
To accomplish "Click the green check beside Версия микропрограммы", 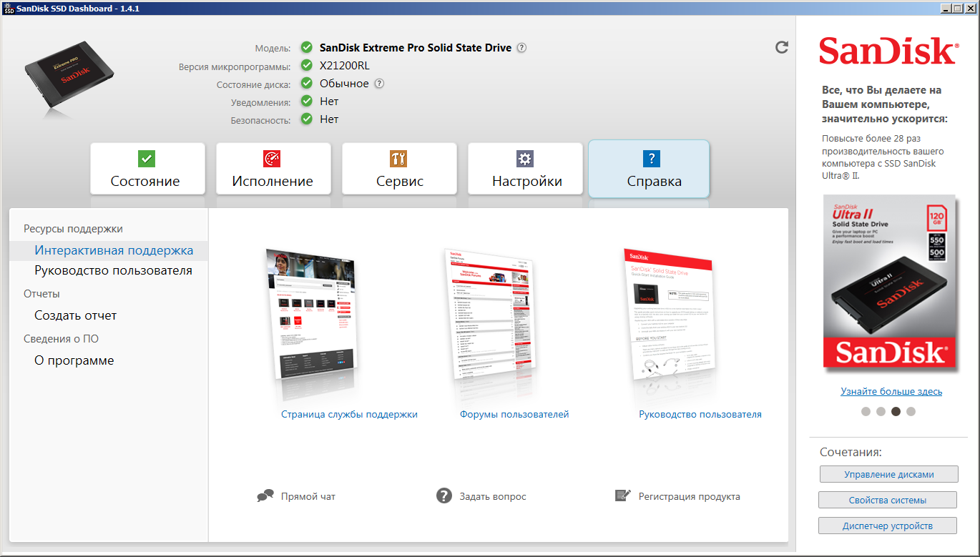I will point(307,66).
